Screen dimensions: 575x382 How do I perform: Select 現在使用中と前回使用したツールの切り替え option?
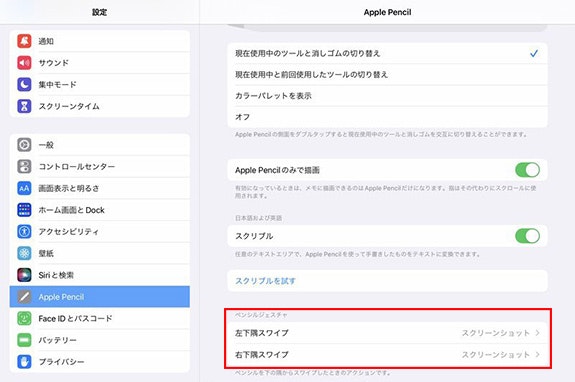(388, 75)
